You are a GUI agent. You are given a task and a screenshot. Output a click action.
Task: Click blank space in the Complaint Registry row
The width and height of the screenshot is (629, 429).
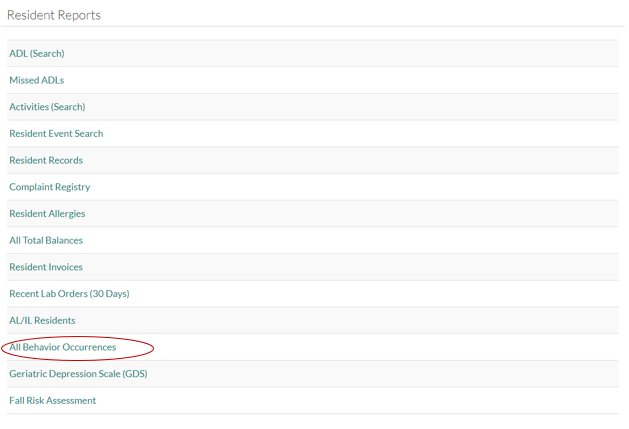click(x=400, y=187)
